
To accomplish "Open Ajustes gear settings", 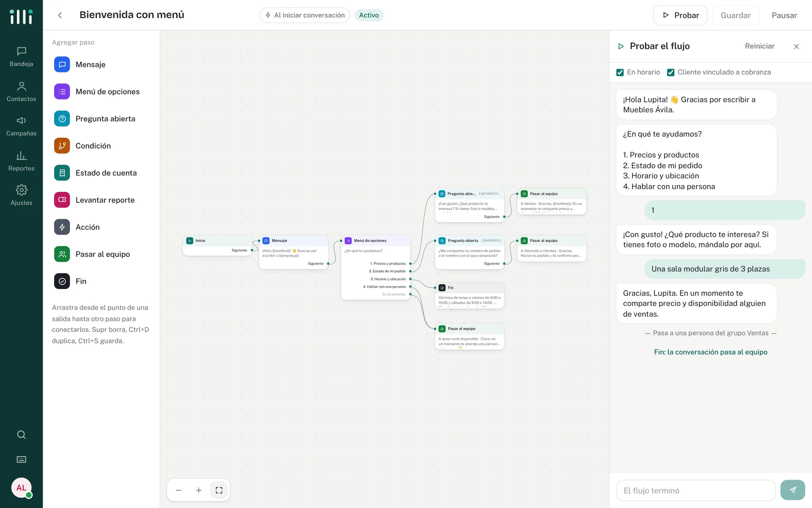I will point(21,196).
